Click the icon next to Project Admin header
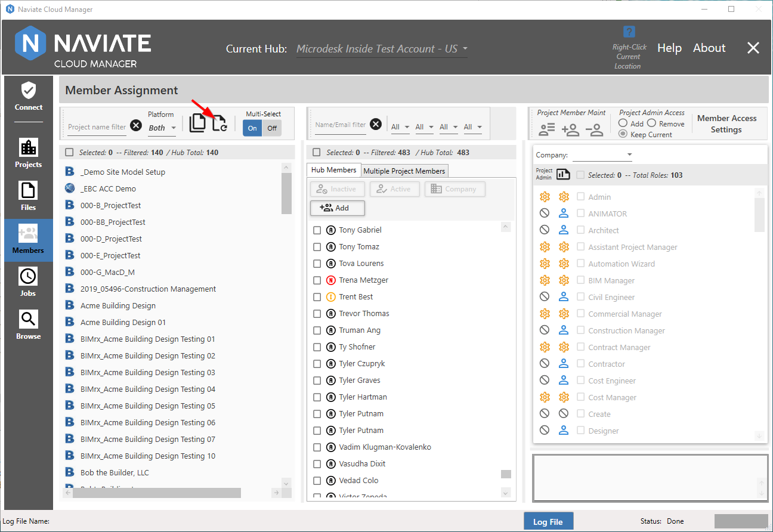Screen dimensions: 773x532 [x=564, y=174]
